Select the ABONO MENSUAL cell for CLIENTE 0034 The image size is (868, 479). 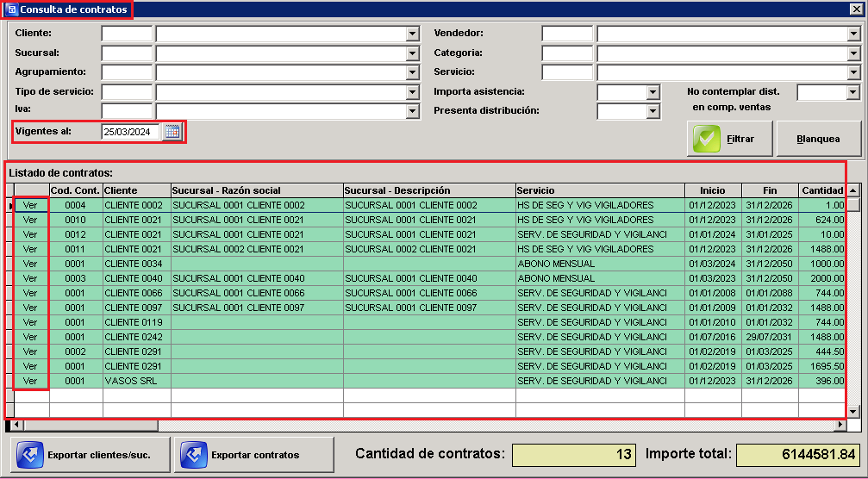[600, 264]
